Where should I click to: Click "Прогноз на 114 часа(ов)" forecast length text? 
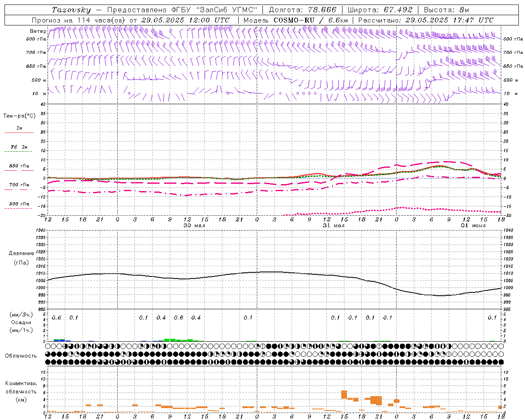pyautogui.click(x=79, y=20)
